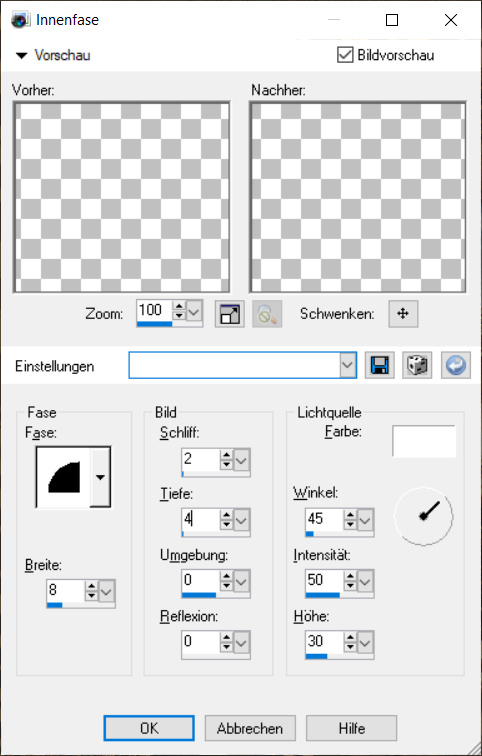This screenshot has width=482, height=756.
Task: Click the Abbrechen button
Action: 250,728
